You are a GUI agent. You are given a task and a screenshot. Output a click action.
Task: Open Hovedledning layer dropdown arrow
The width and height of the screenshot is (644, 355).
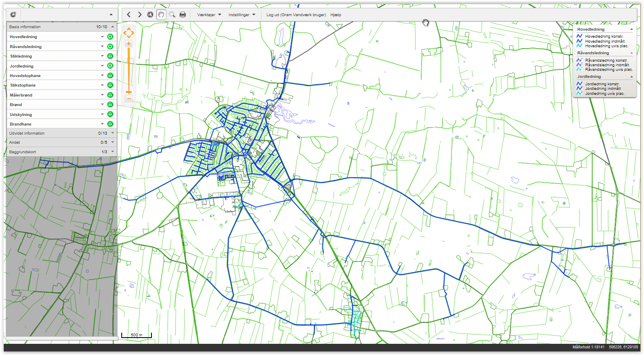(102, 37)
